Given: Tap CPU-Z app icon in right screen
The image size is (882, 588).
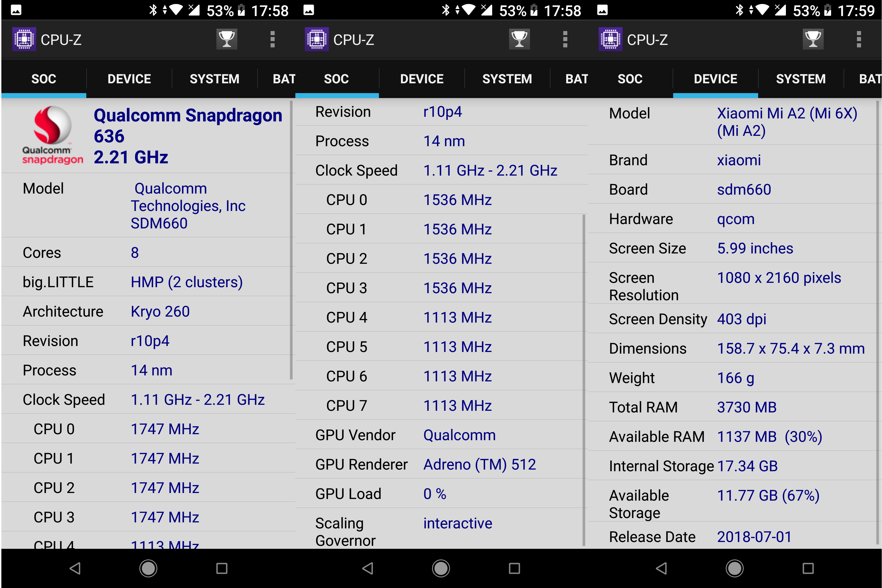Looking at the screenshot, I should pyautogui.click(x=611, y=39).
